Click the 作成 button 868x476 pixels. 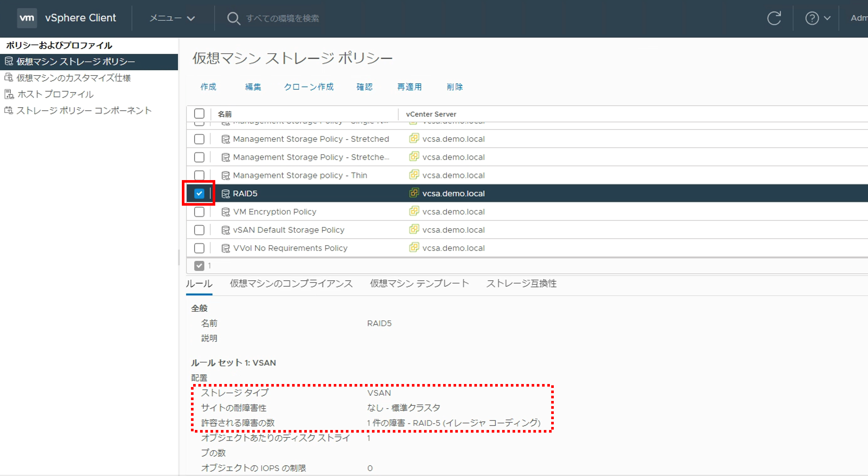click(208, 87)
